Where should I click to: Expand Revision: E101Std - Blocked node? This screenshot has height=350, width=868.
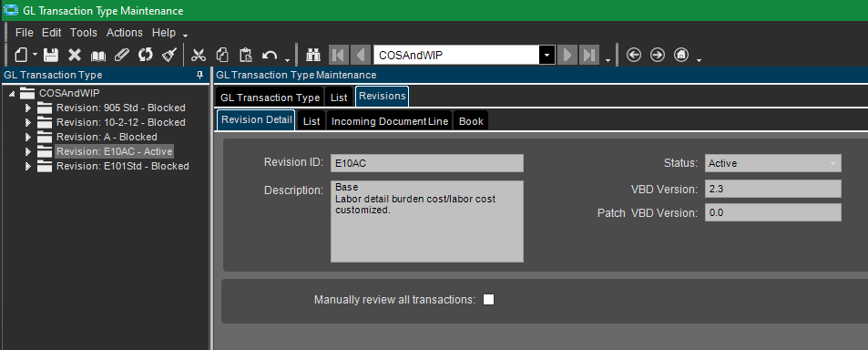point(28,166)
